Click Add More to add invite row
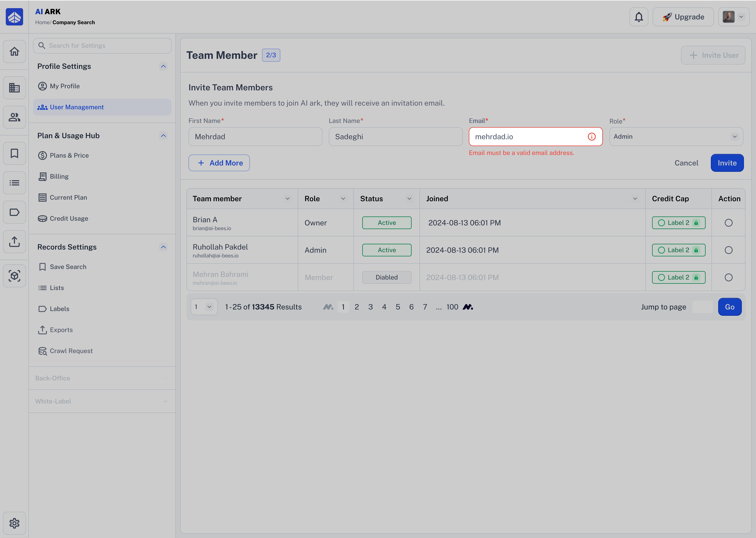This screenshot has height=538, width=756. click(219, 163)
